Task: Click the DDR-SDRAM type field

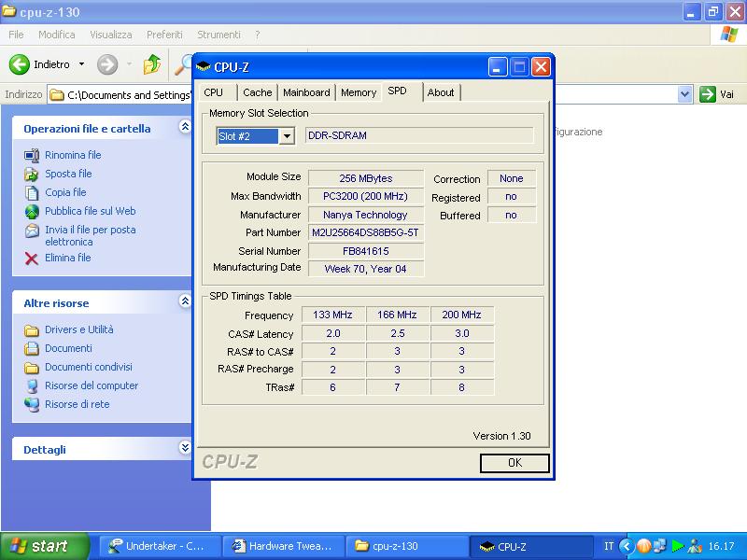Action: [x=419, y=135]
